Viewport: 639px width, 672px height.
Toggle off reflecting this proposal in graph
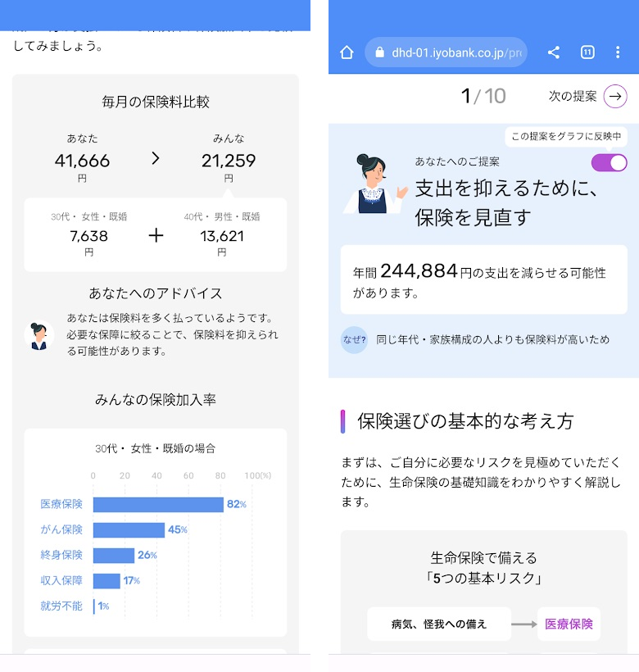609,163
